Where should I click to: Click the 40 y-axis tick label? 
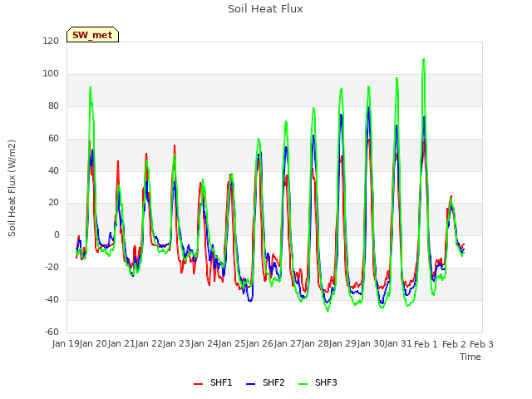click(53, 170)
